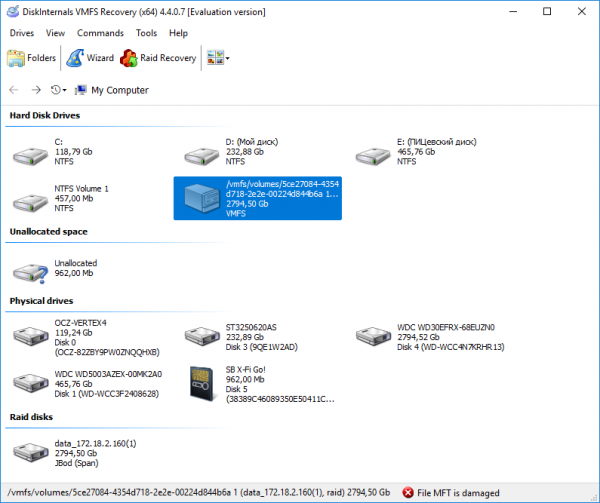Open the Commands menu
The width and height of the screenshot is (600, 503).
pos(100,33)
